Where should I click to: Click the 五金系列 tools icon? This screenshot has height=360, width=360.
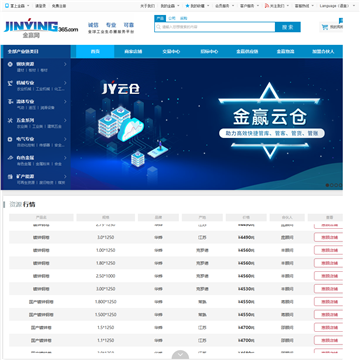[x=10, y=120]
